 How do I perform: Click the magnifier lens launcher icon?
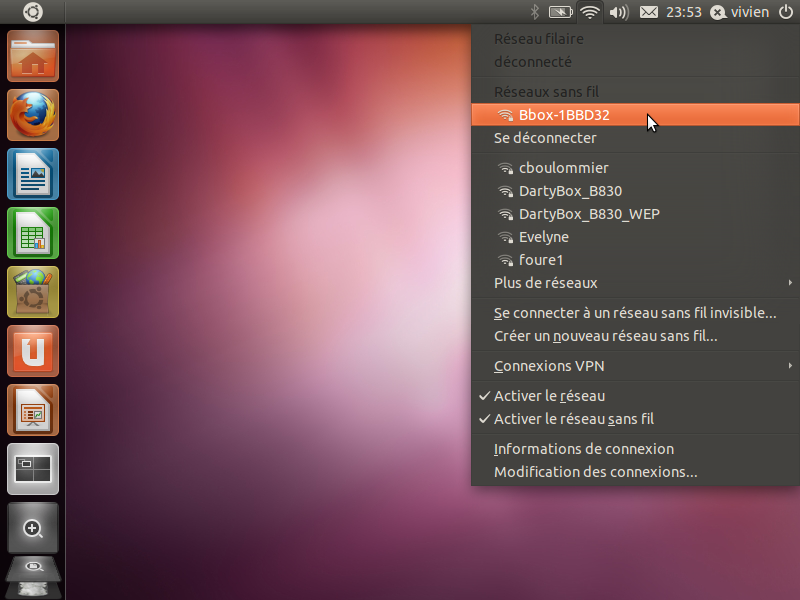click(33, 528)
